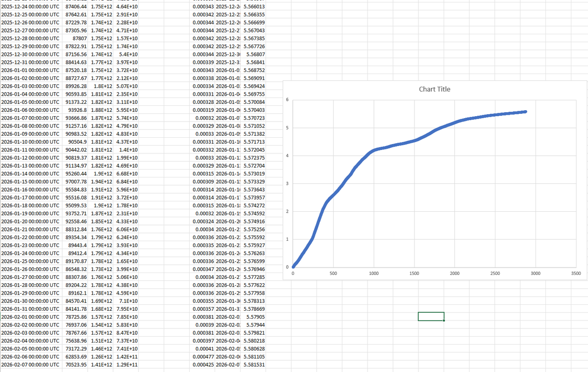Select ratio cell 0.000339
Image resolution: width=588 pixels, height=372 pixels.
click(203, 62)
